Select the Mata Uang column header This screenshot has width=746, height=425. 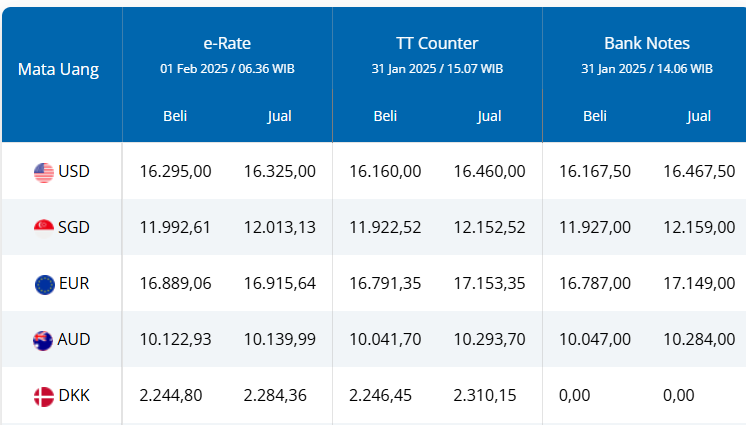click(58, 70)
